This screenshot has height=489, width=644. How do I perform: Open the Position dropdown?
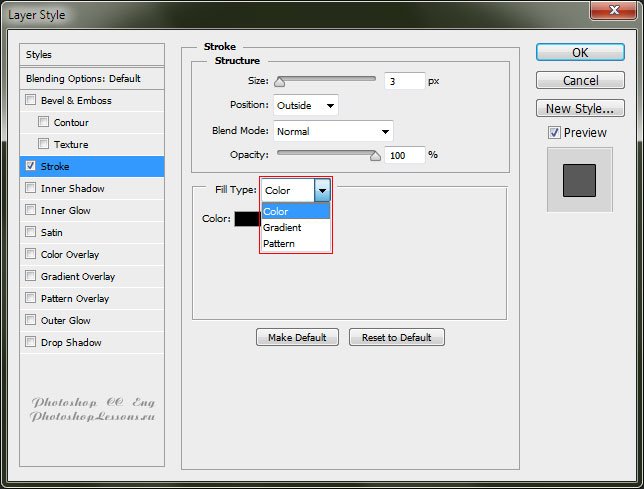click(x=305, y=105)
